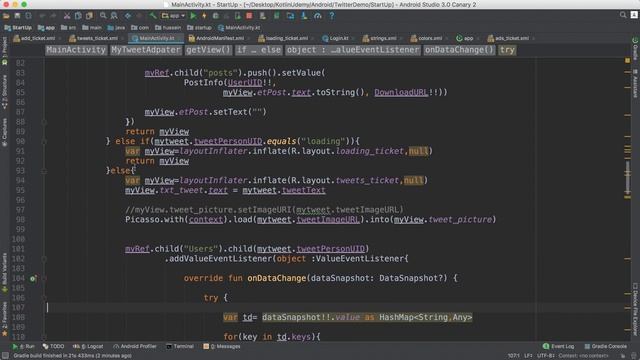Open Help with the question mark icon

[x=332, y=16]
